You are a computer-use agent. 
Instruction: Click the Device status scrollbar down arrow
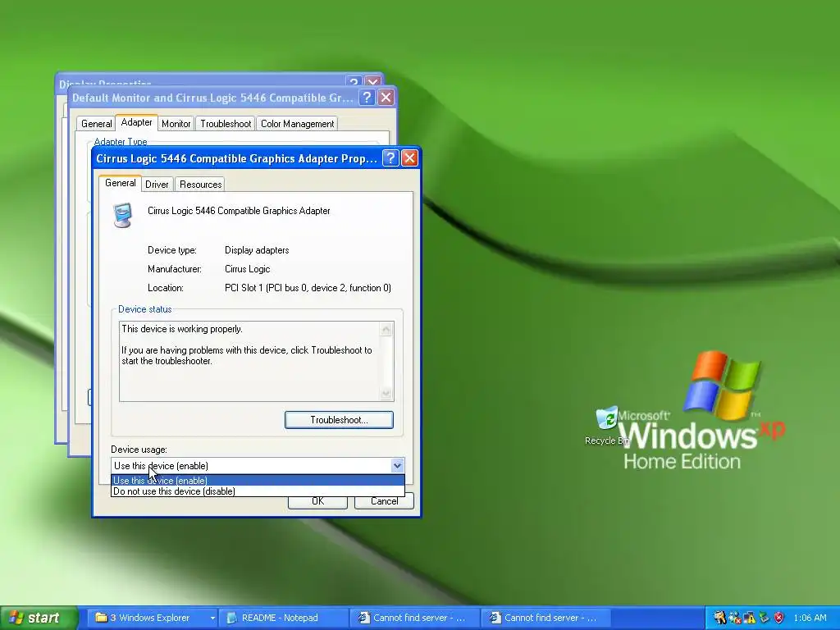(386, 394)
